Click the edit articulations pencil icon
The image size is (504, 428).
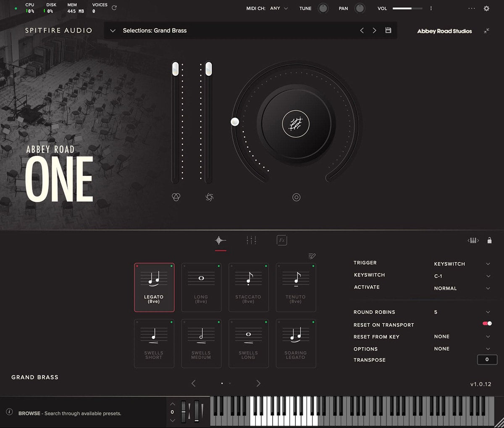coord(312,256)
